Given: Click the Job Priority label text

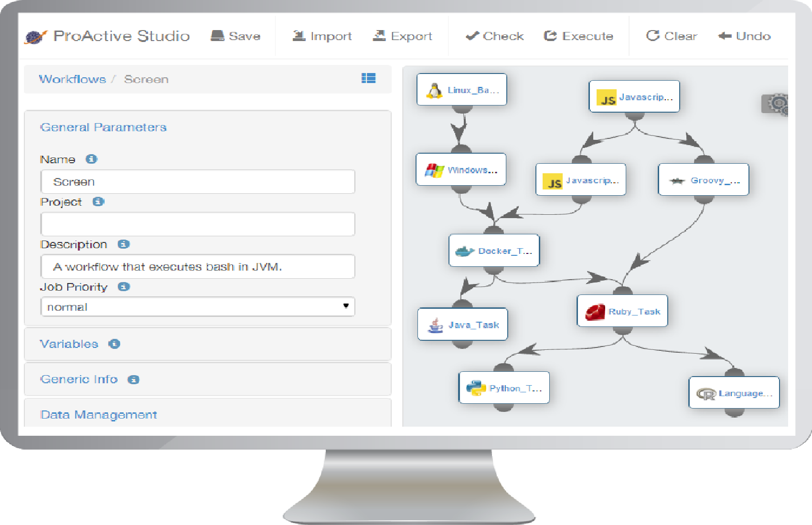Looking at the screenshot, I should coord(74,287).
